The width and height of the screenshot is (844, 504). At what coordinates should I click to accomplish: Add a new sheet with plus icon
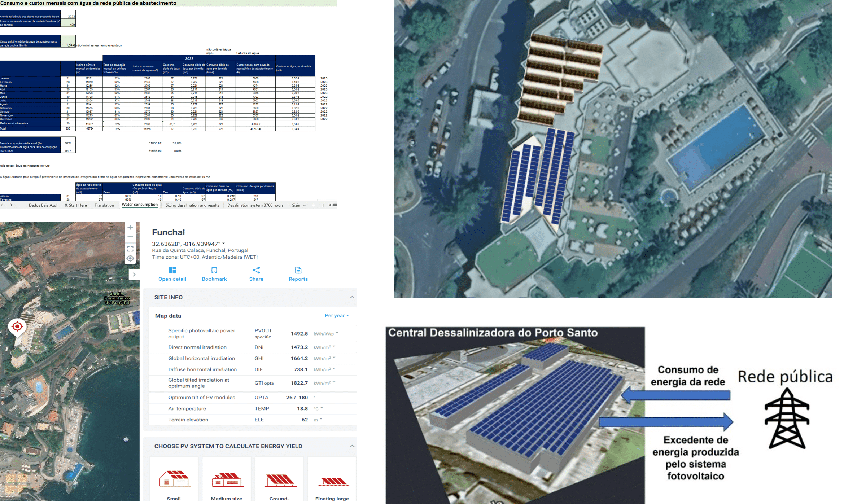click(x=314, y=205)
